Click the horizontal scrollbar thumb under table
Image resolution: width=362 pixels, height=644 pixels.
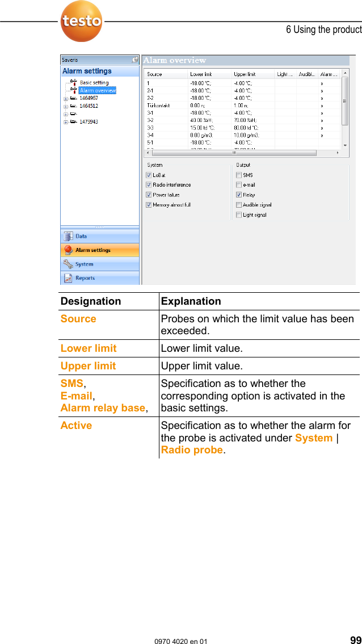click(233, 153)
